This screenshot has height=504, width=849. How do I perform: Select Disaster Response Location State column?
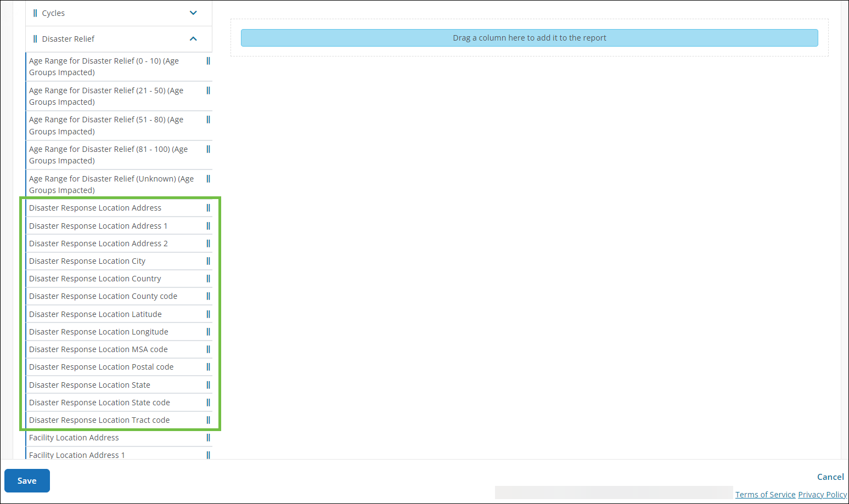(x=119, y=385)
